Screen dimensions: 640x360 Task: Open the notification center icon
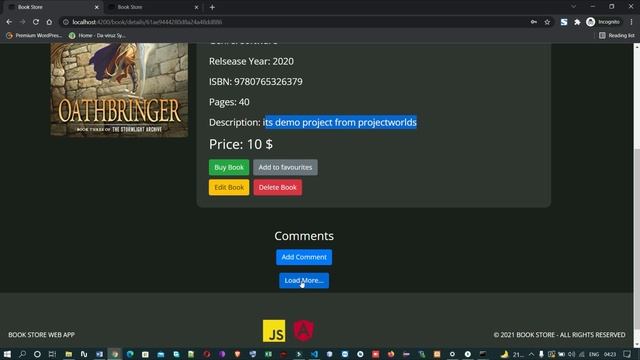[627, 354]
